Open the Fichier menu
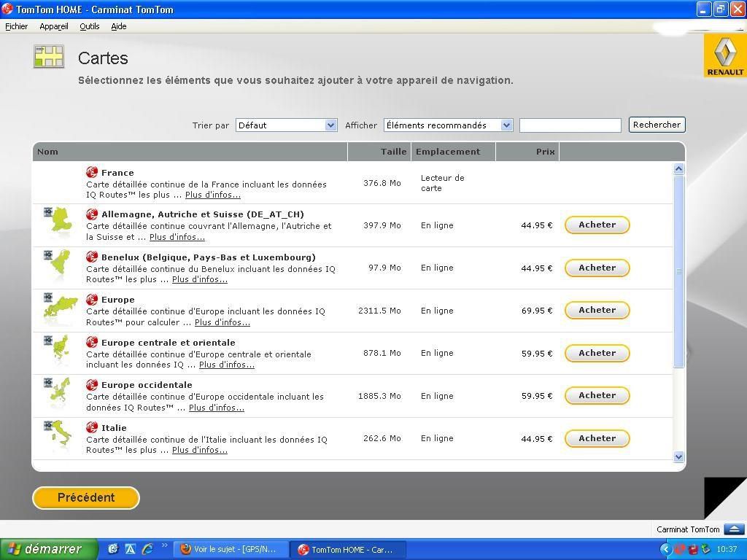The image size is (747, 560). click(x=16, y=26)
